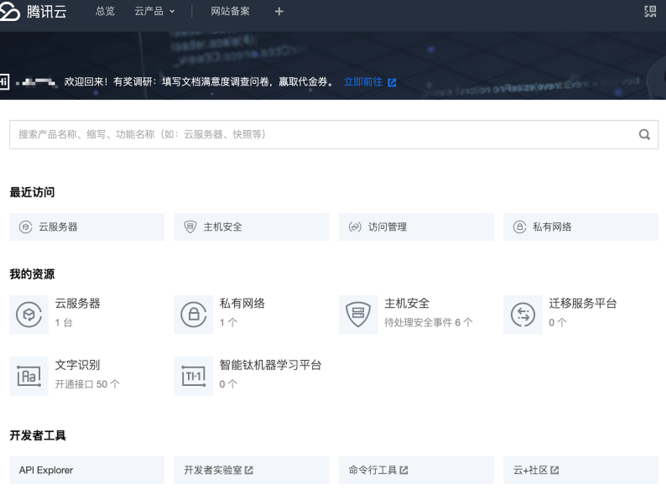
Task: Open 网站备案 in top navigation
Action: (x=230, y=11)
